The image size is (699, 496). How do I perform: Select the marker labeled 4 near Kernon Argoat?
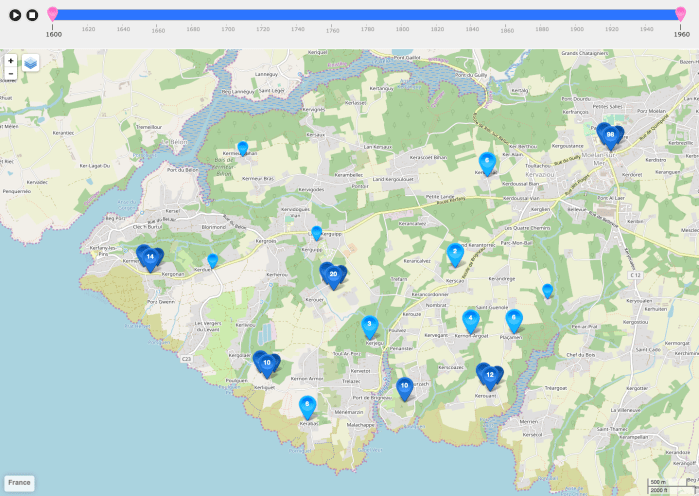point(471,321)
